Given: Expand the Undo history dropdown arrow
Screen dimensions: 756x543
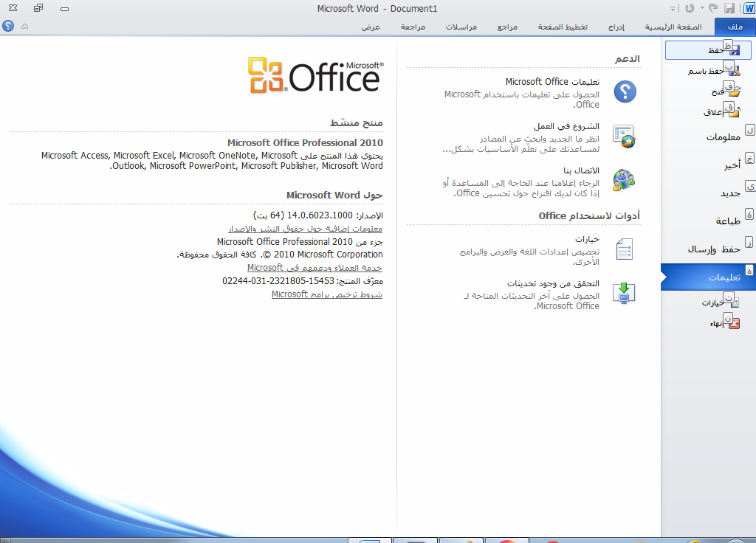Looking at the screenshot, I should pyautogui.click(x=701, y=9).
